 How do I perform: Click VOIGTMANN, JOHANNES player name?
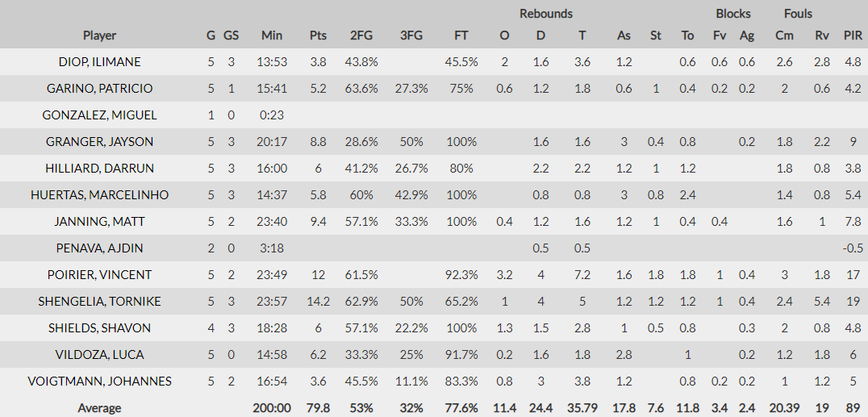[99, 382]
